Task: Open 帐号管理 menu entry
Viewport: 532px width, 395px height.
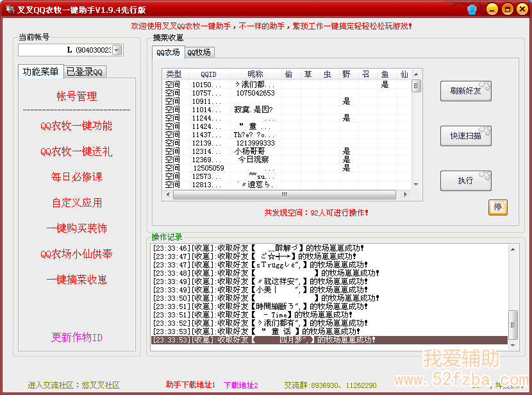Action: 77,96
